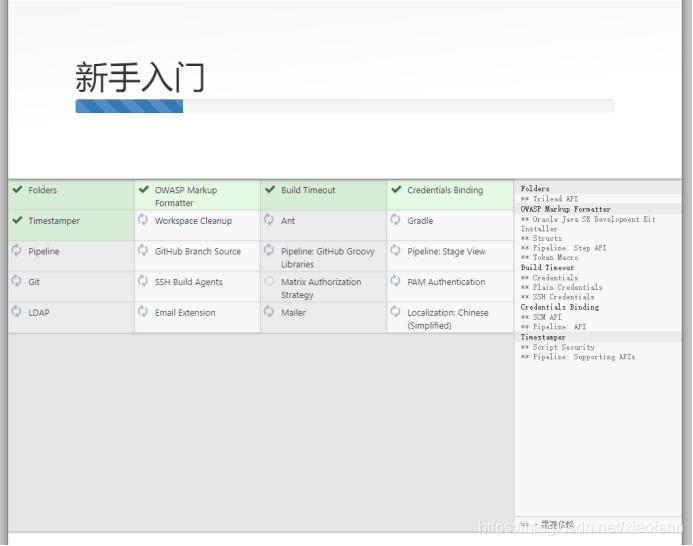The width and height of the screenshot is (693, 546).
Task: Click the green checkmark beside Timestamper
Action: 17,220
